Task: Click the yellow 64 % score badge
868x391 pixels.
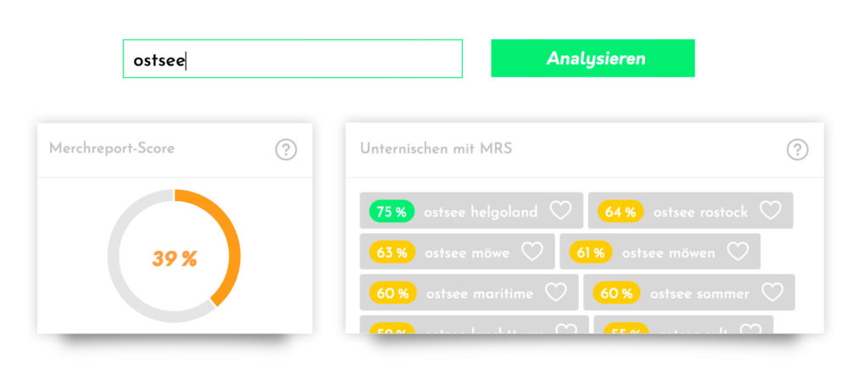Action: point(620,211)
